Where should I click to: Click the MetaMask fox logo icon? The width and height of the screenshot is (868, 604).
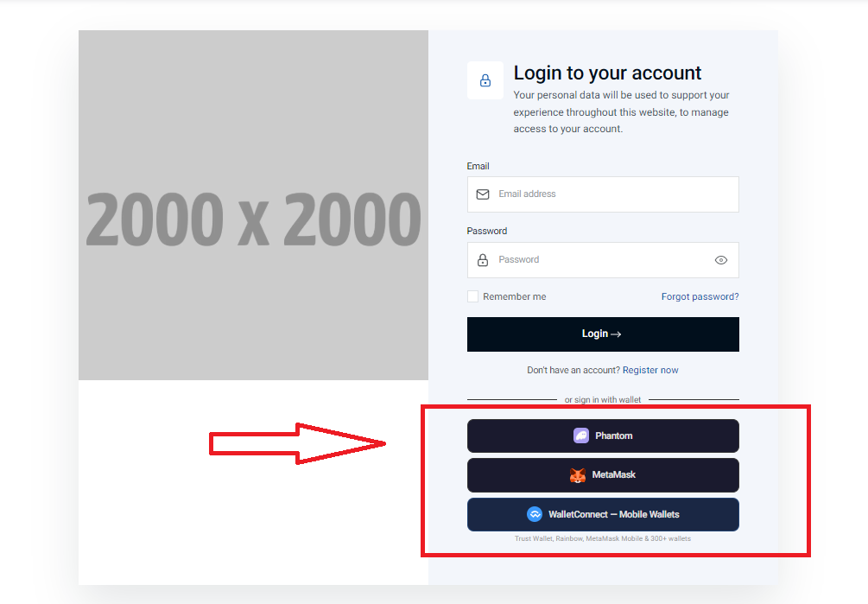point(578,475)
